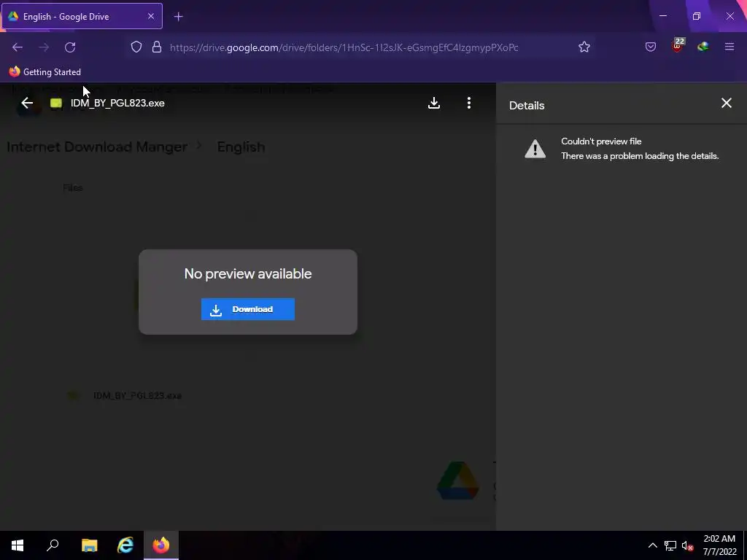
Task: Click the Details panel heading
Action: (x=527, y=106)
